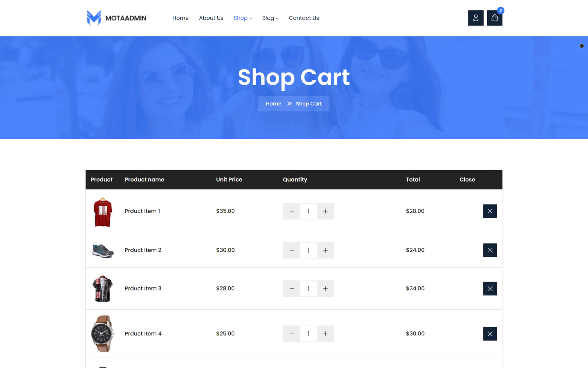Open the Contact Us page
The image size is (588, 368).
(x=303, y=18)
